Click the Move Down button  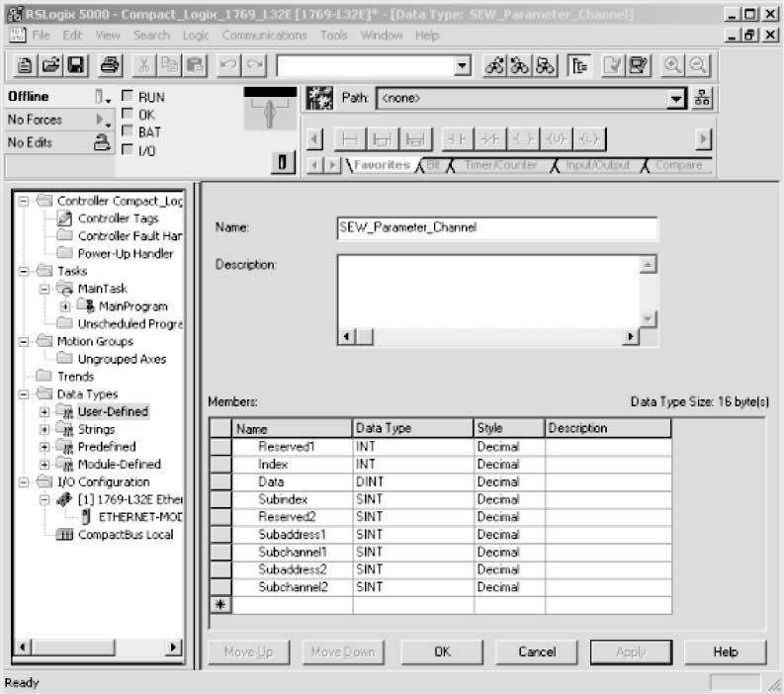pos(342,652)
